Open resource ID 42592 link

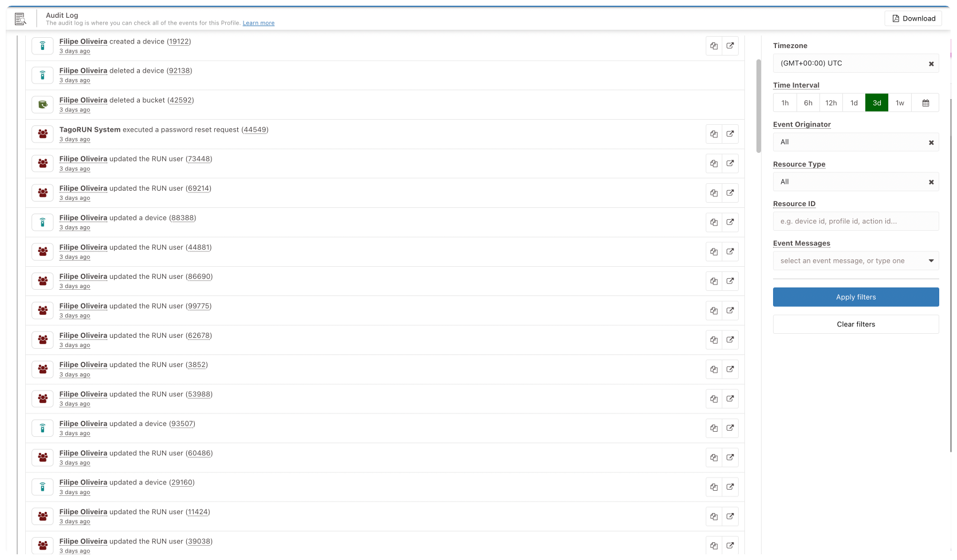(181, 100)
